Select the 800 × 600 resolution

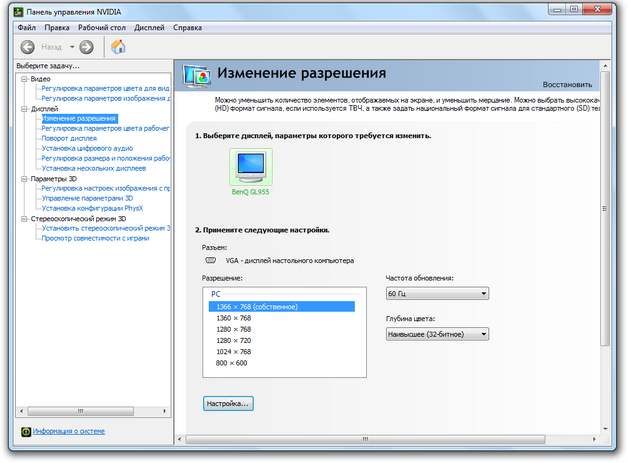tap(231, 363)
